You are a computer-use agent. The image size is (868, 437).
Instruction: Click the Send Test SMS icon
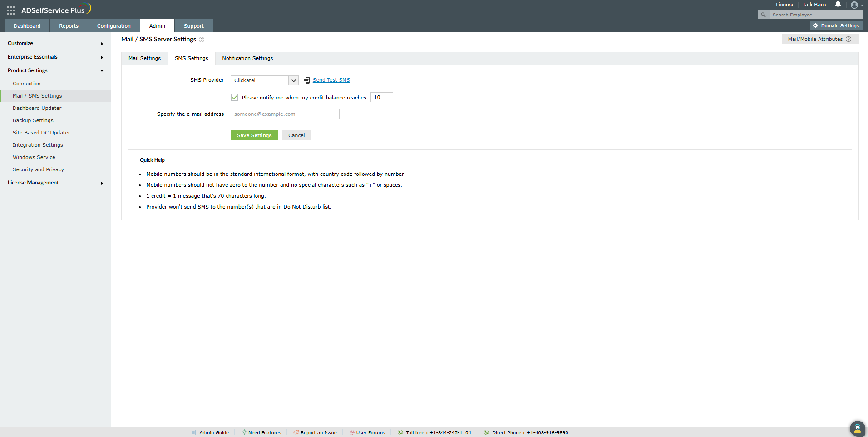pyautogui.click(x=307, y=80)
